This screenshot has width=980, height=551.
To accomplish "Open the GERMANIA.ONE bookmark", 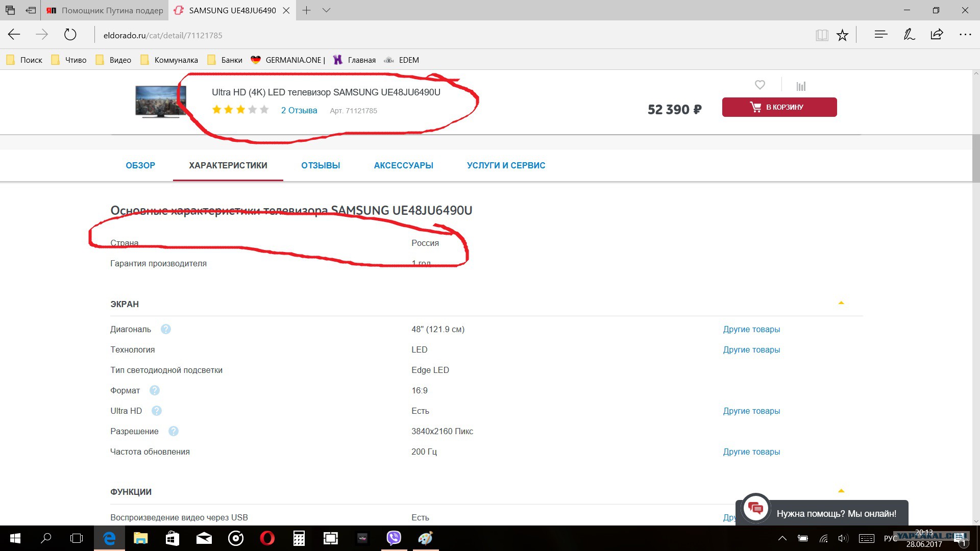I will point(288,60).
